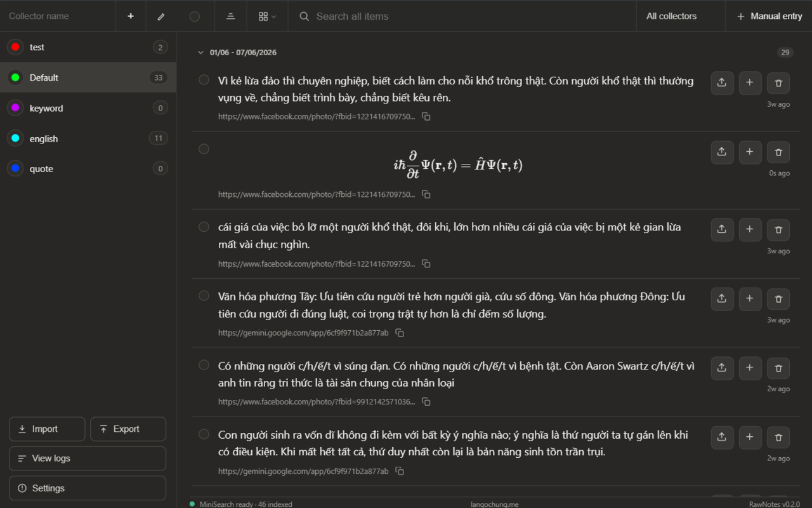Click the Manual entry button
Viewport: 812px width, 508px height.
(769, 16)
